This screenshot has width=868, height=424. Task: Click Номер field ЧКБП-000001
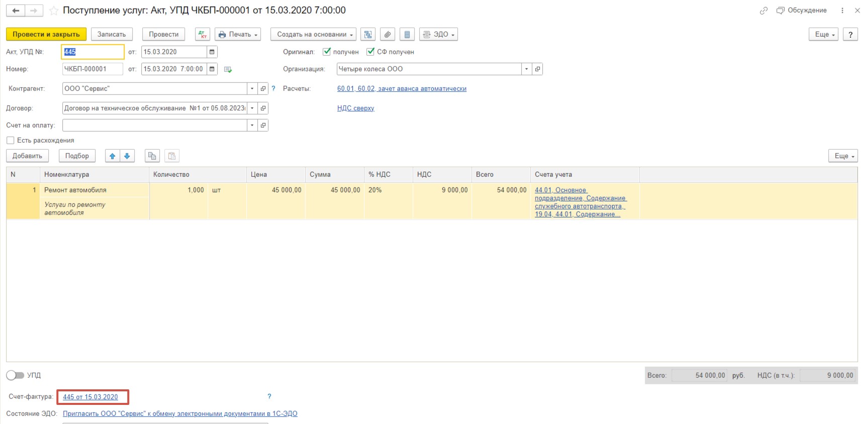coord(92,69)
